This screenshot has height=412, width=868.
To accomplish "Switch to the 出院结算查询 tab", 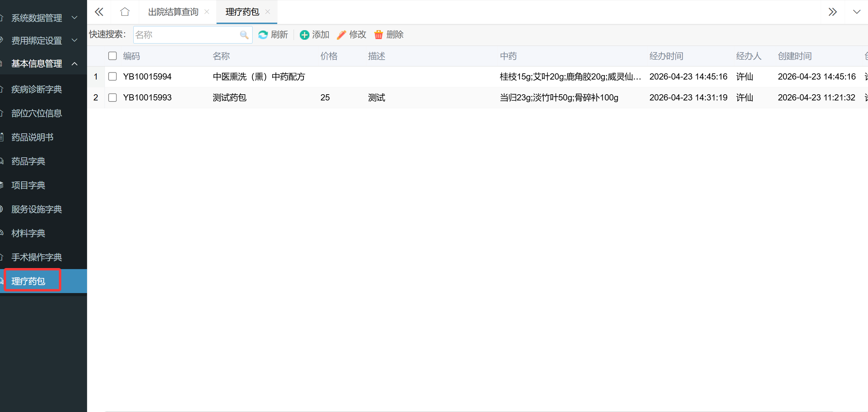I will pos(173,12).
